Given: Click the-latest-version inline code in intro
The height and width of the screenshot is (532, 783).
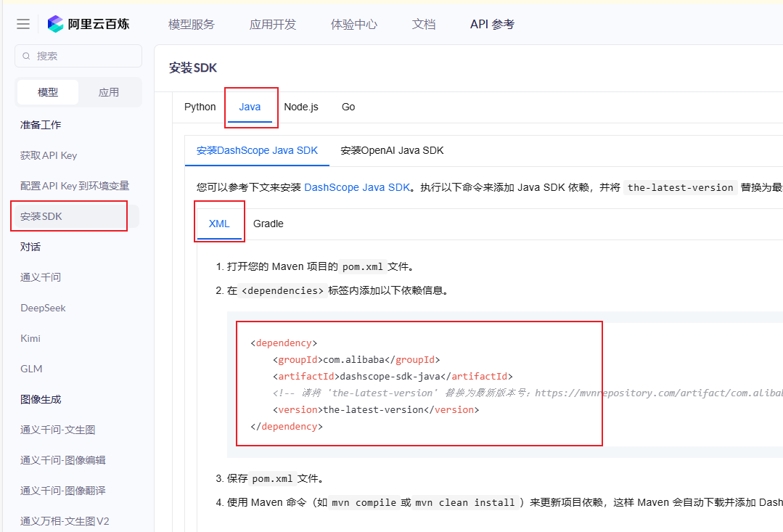Looking at the screenshot, I should pyautogui.click(x=680, y=187).
